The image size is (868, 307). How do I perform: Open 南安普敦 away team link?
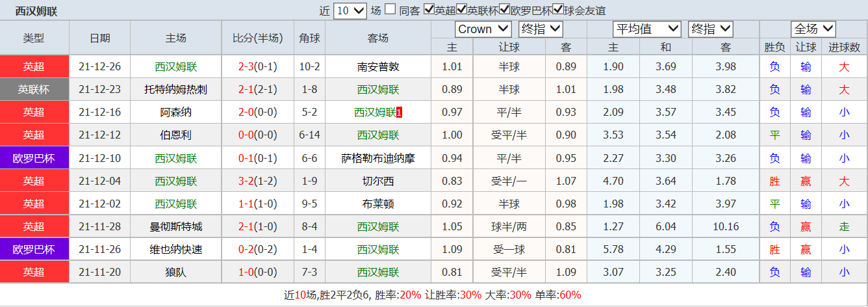point(378,66)
